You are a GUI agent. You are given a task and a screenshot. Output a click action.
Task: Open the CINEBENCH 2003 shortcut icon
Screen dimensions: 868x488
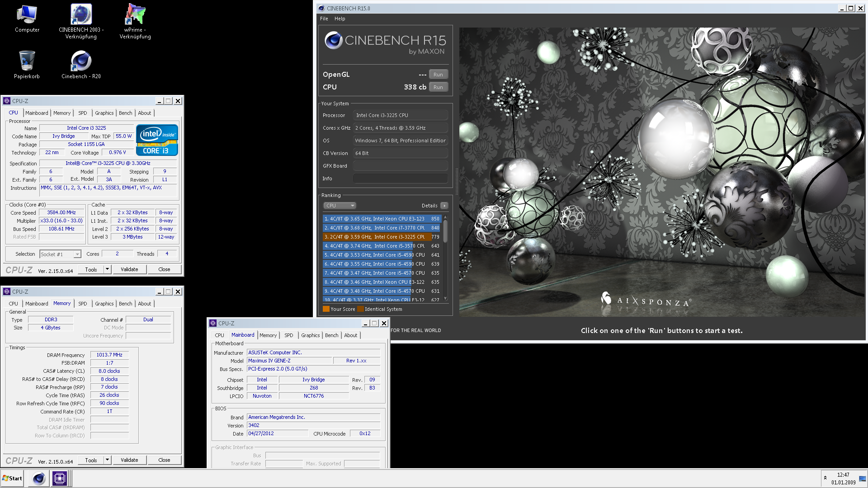(81, 21)
